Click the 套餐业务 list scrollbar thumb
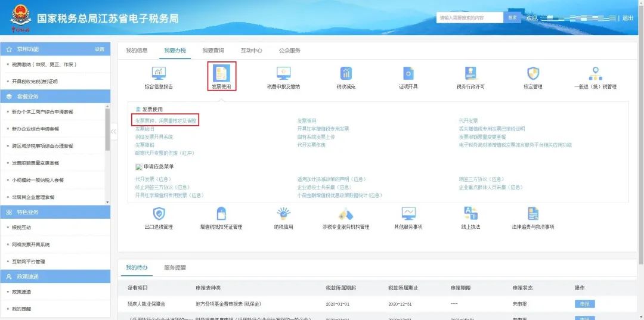 click(x=107, y=129)
